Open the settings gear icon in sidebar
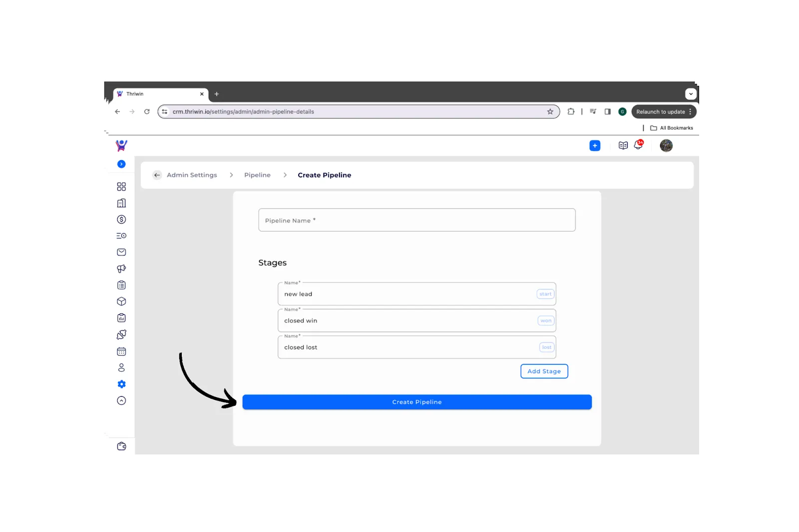This screenshot has width=799, height=532. click(121, 384)
